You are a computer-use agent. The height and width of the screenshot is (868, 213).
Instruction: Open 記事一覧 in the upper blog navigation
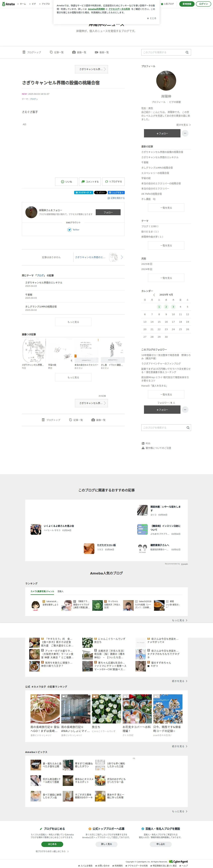(57, 52)
